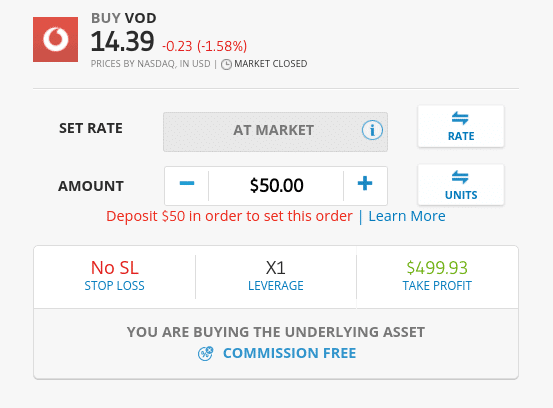Click the swap arrows icon above RATE
Viewport: 553px width, 408px height.
(x=460, y=118)
